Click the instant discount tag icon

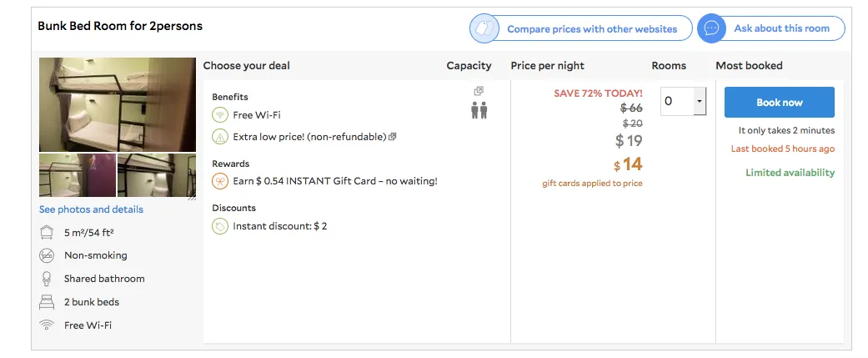click(220, 226)
